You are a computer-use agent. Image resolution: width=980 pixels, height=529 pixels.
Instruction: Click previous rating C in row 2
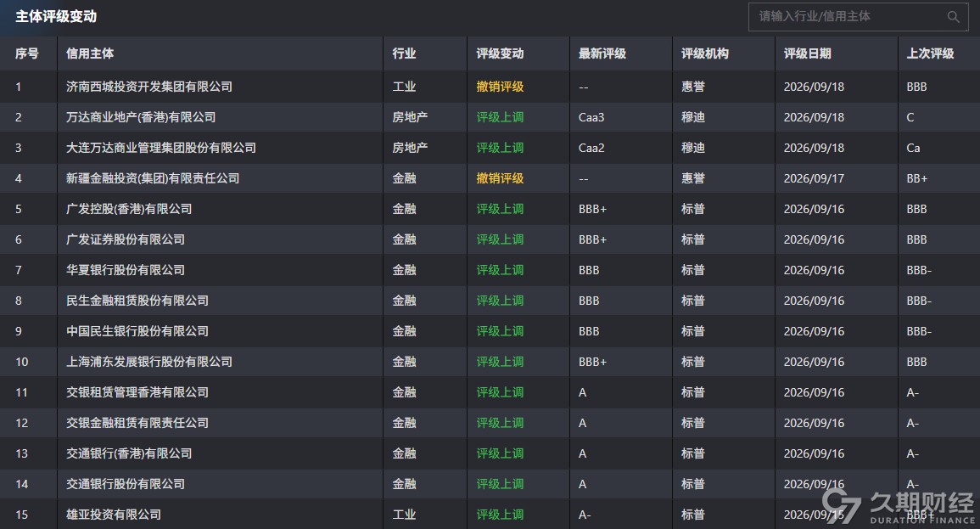coord(910,117)
